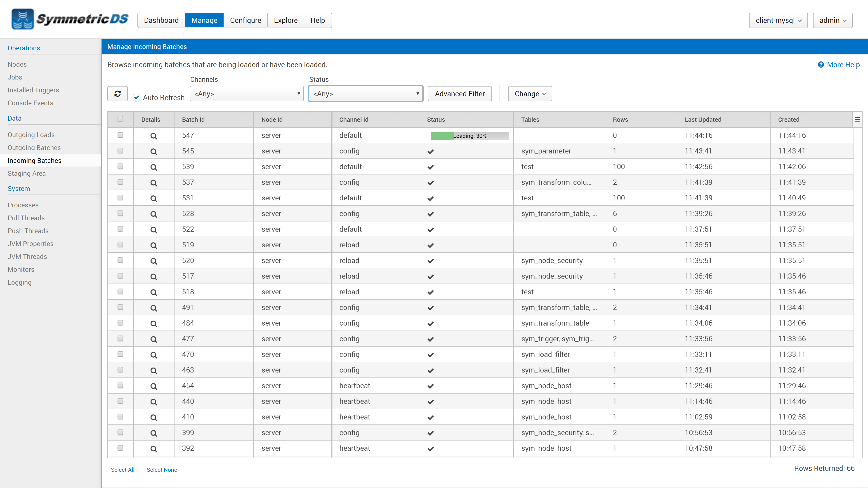View details of batch 491
868x488 pixels.
click(154, 308)
